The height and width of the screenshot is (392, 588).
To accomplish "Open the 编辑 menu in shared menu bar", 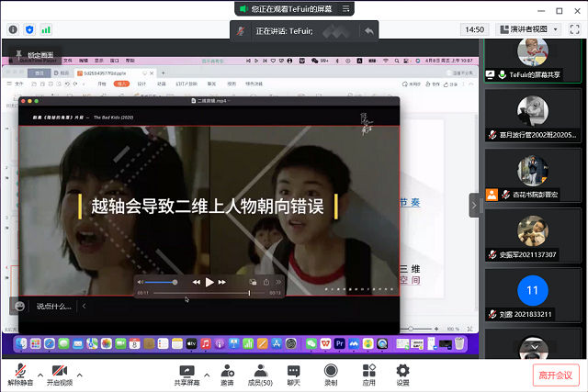I will (x=84, y=61).
